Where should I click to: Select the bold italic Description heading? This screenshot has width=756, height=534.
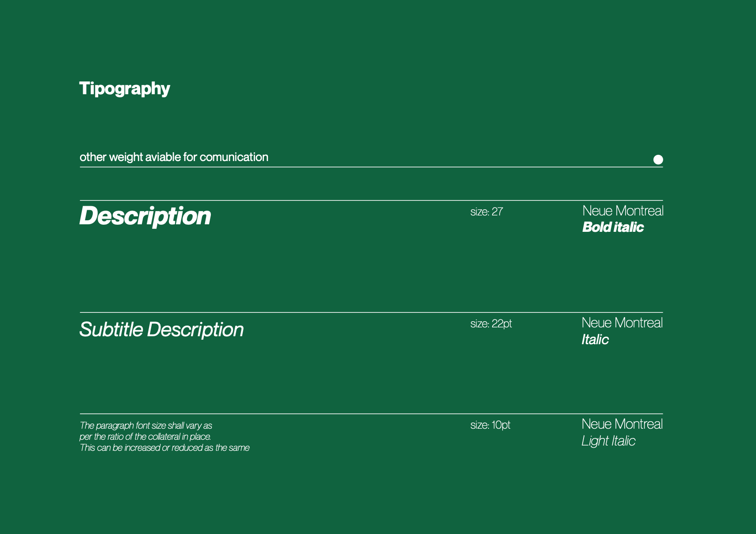pos(145,216)
